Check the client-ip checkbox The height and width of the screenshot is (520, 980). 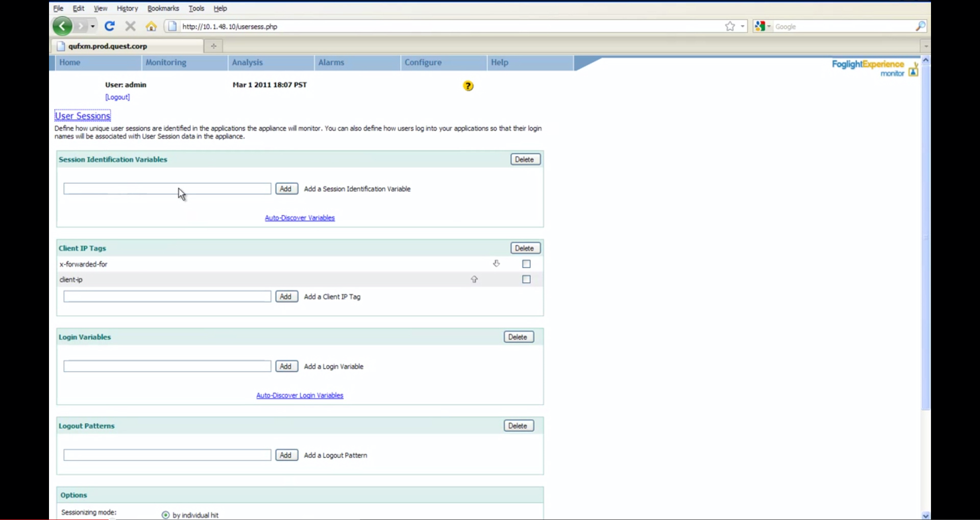525,279
